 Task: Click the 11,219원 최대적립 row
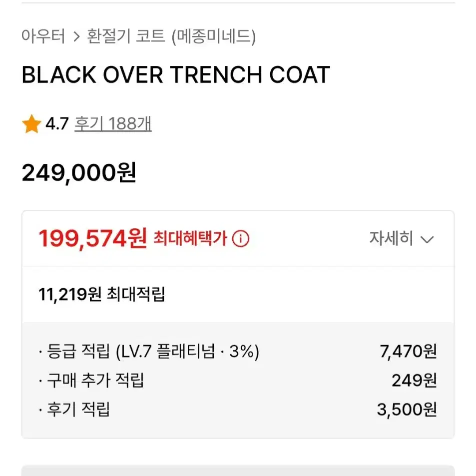click(238, 295)
